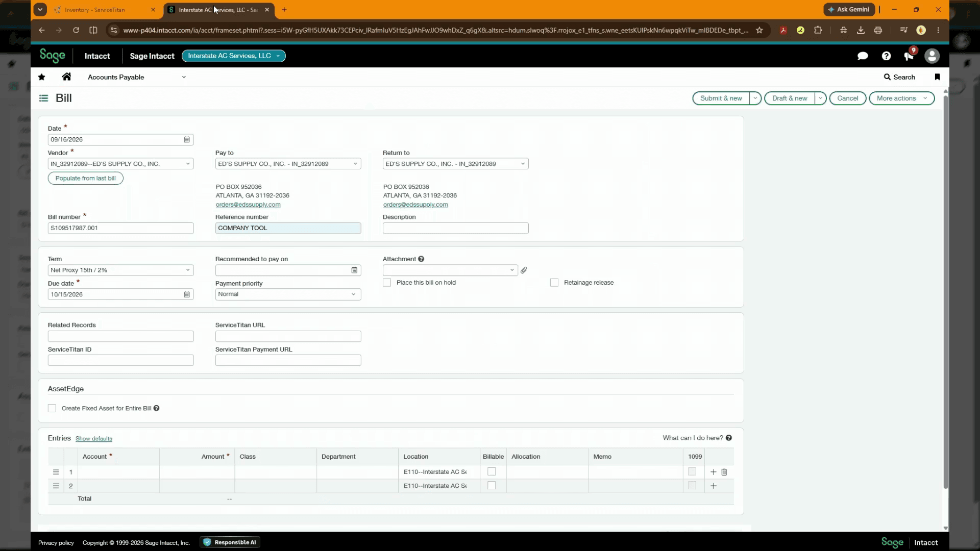980x551 pixels.
Task: Click the Cancel button
Action: coord(848,98)
